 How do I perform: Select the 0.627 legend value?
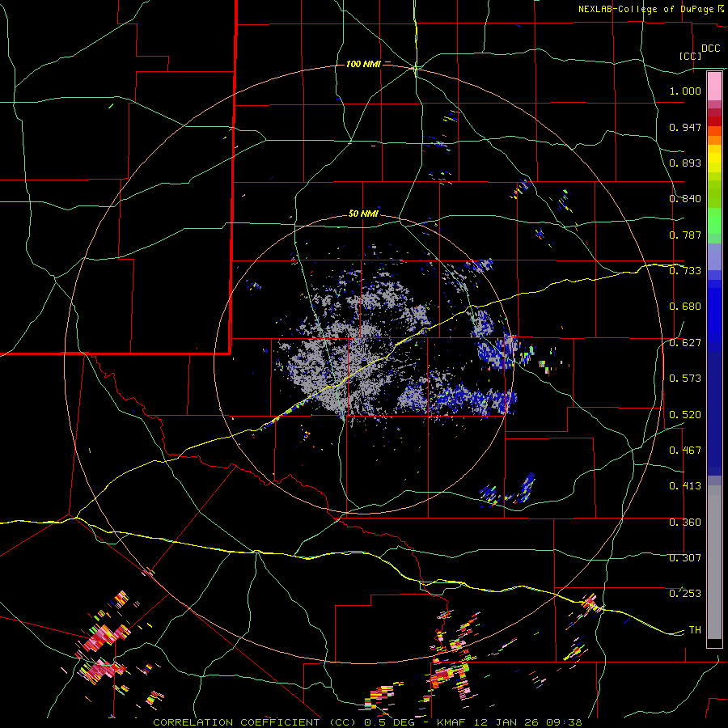pos(685,343)
